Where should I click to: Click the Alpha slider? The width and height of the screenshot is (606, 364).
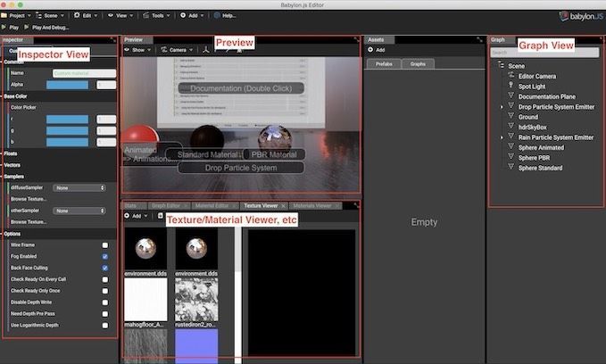click(x=67, y=85)
